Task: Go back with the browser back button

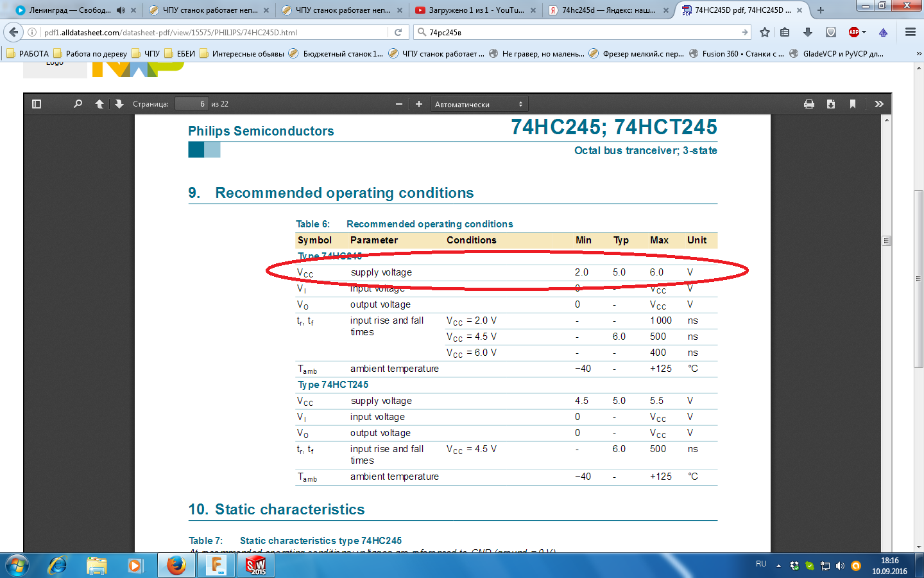Action: (14, 32)
